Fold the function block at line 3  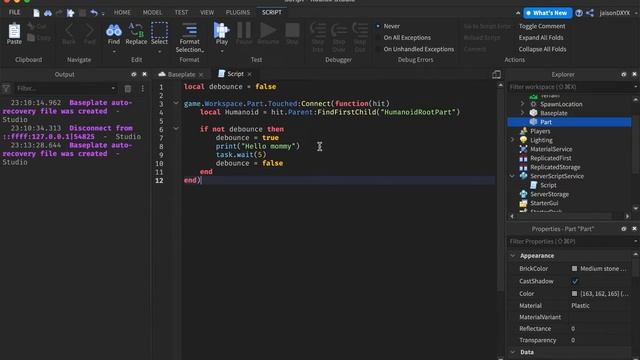tap(176, 103)
